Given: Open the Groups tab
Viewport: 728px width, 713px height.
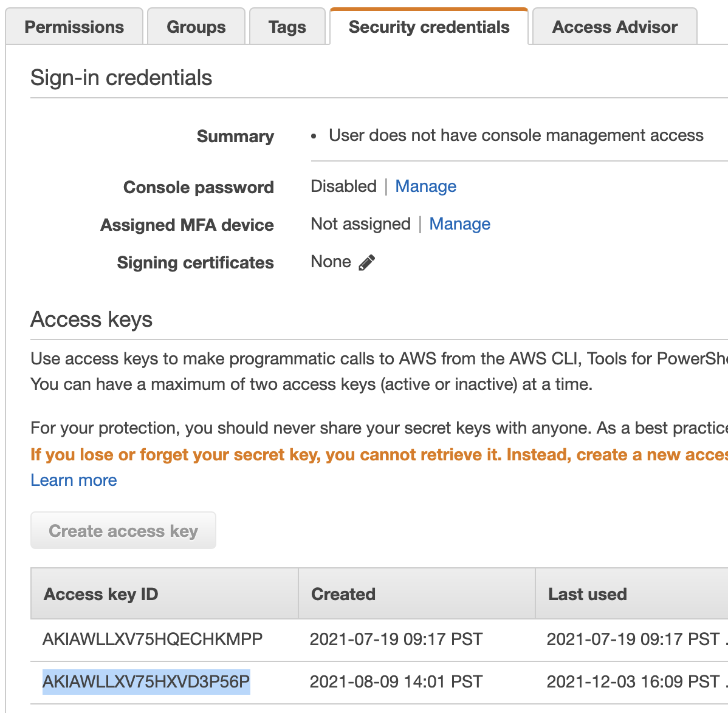Looking at the screenshot, I should tap(196, 27).
